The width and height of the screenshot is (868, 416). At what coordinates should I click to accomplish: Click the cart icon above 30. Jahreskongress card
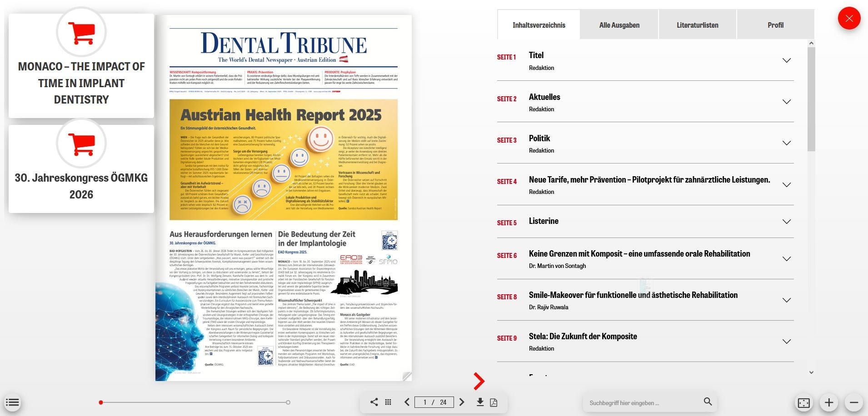coord(81,144)
